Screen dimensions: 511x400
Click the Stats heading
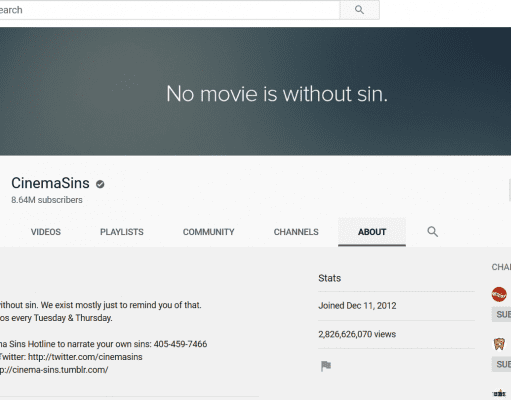click(329, 278)
